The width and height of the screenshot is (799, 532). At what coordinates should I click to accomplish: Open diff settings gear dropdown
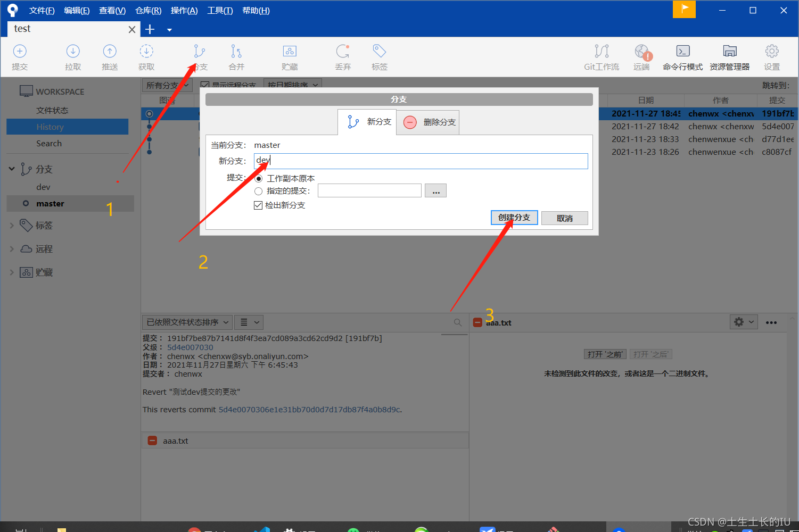click(744, 322)
